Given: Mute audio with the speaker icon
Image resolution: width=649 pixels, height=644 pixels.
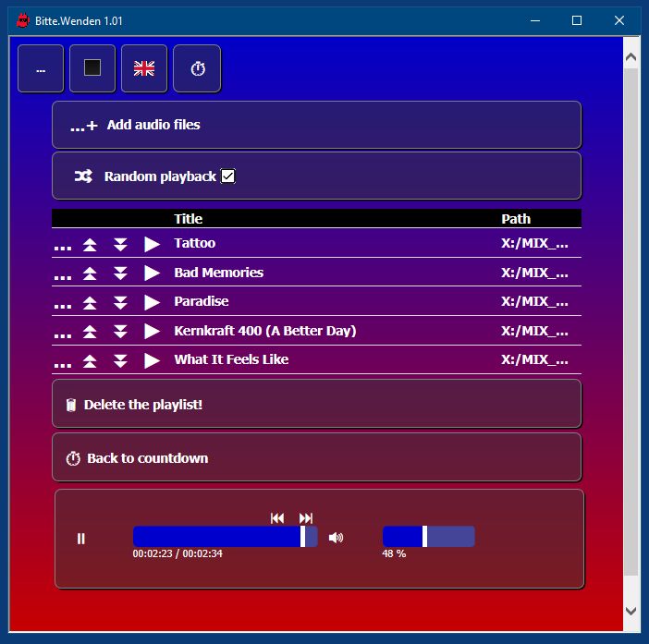Looking at the screenshot, I should tap(336, 538).
